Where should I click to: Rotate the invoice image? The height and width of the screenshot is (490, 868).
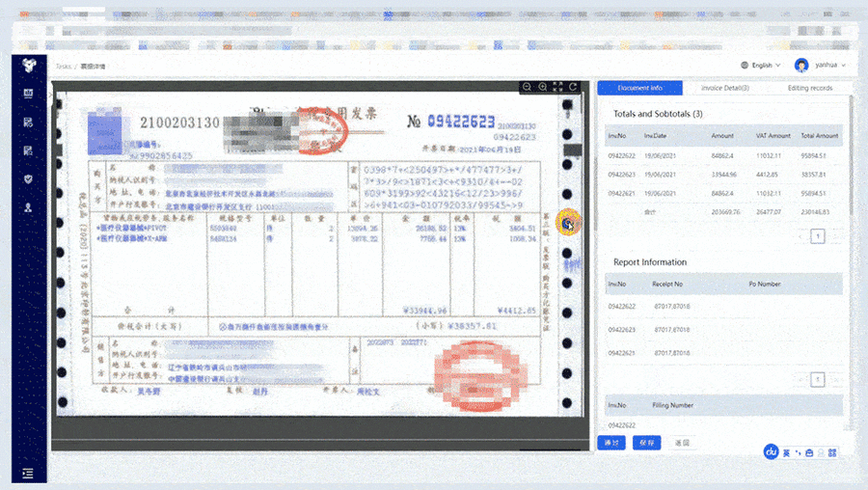coord(573,87)
